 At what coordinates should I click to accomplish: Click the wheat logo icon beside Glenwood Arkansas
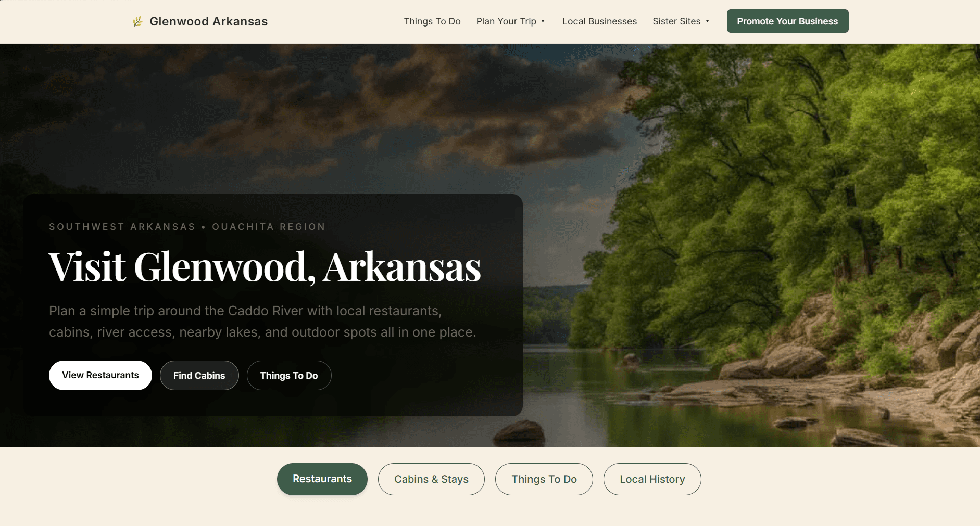[137, 21]
